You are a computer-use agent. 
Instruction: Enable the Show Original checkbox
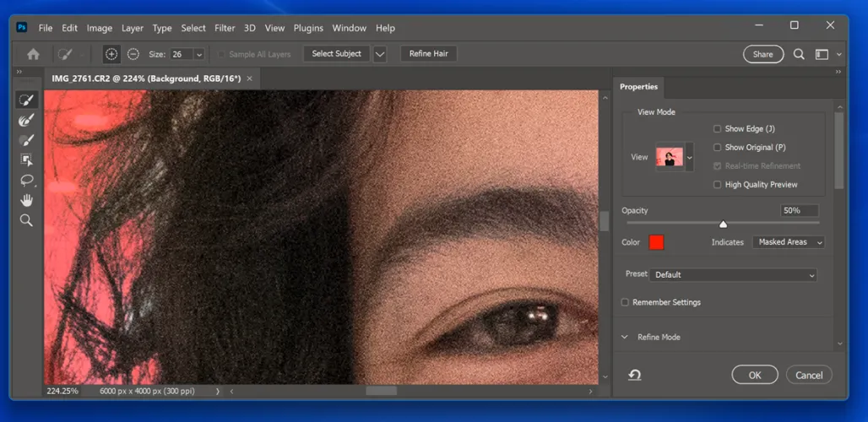click(x=717, y=148)
